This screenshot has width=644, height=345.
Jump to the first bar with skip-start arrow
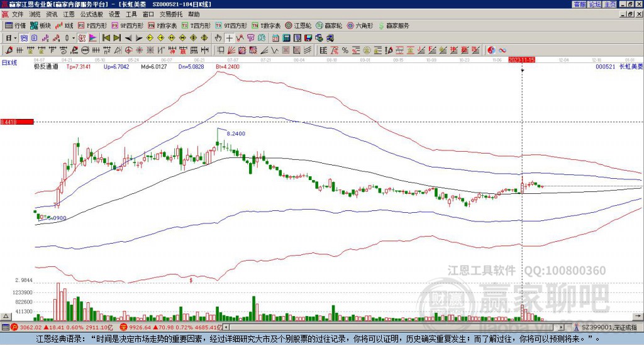point(106,38)
